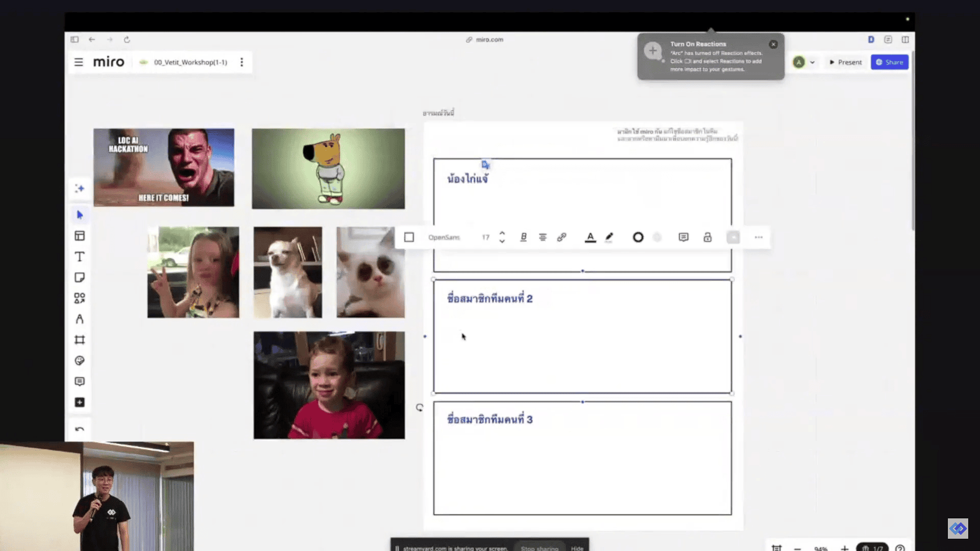Open text alignment options
This screenshot has height=551, width=980.
pyautogui.click(x=543, y=237)
